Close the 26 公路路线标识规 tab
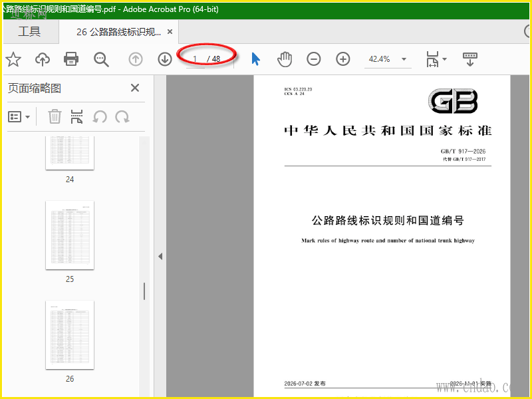 [x=170, y=31]
